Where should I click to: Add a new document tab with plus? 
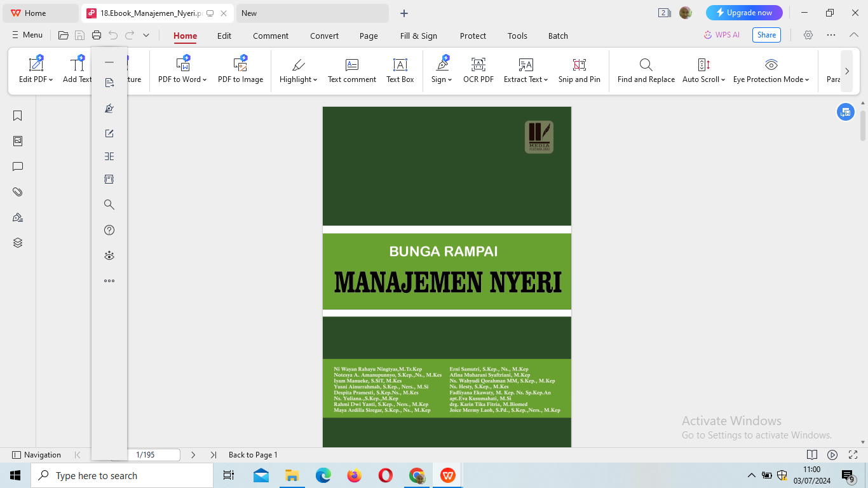pos(404,13)
